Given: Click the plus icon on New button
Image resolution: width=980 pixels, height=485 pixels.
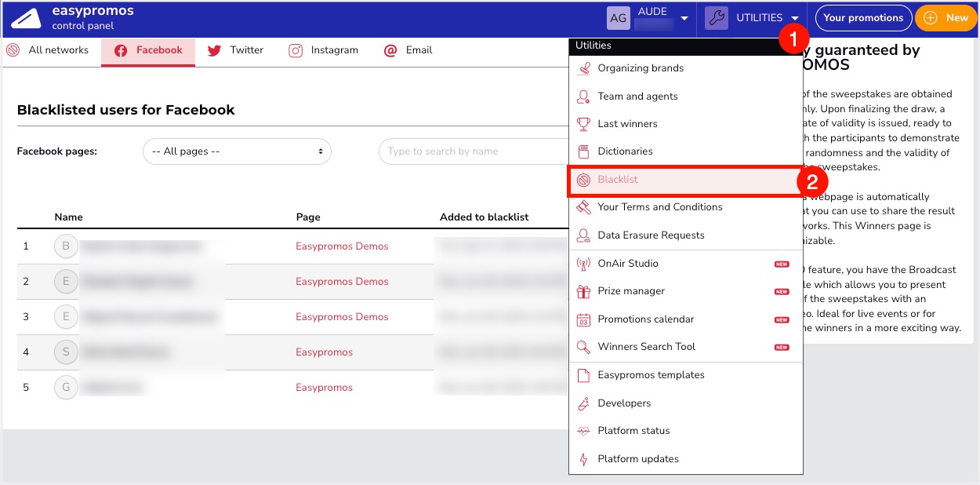Looking at the screenshot, I should click(931, 18).
